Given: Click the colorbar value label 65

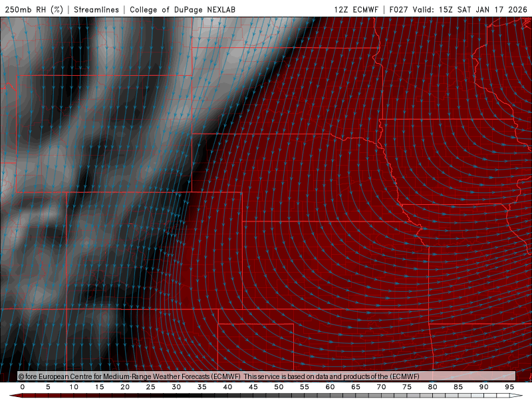Looking at the screenshot, I should click(x=356, y=387).
